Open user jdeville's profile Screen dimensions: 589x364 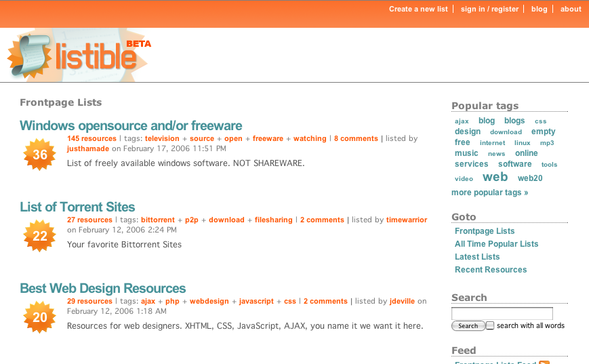402,301
